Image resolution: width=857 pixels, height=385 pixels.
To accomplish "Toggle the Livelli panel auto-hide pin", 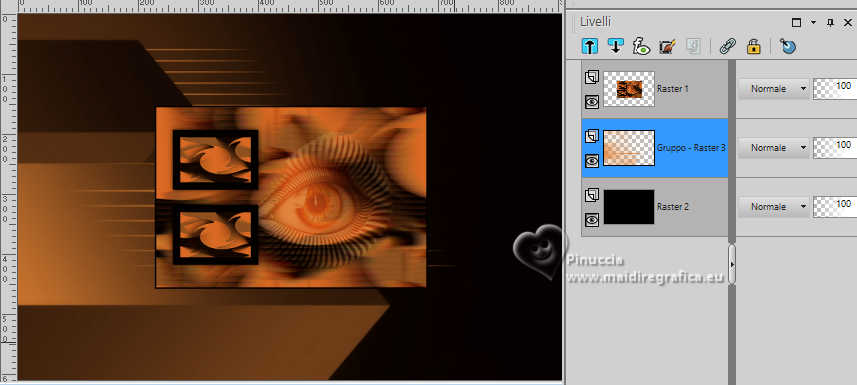I will coord(830,22).
